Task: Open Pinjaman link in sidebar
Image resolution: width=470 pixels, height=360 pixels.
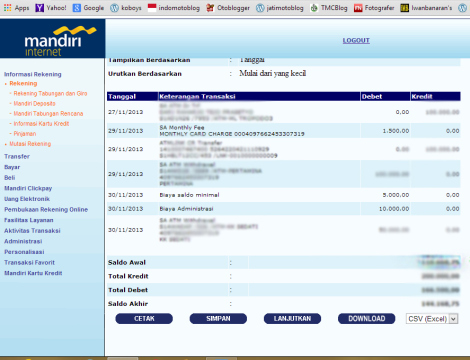Action: 25,134
